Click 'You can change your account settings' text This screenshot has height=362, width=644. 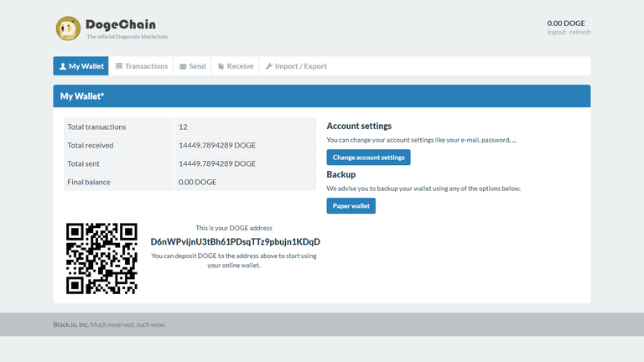point(422,140)
